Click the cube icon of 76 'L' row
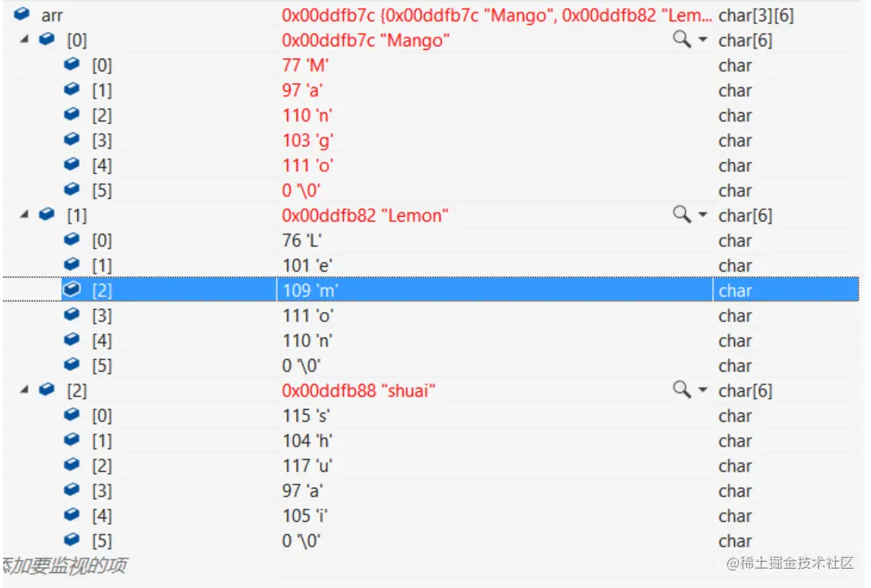 [x=72, y=239]
